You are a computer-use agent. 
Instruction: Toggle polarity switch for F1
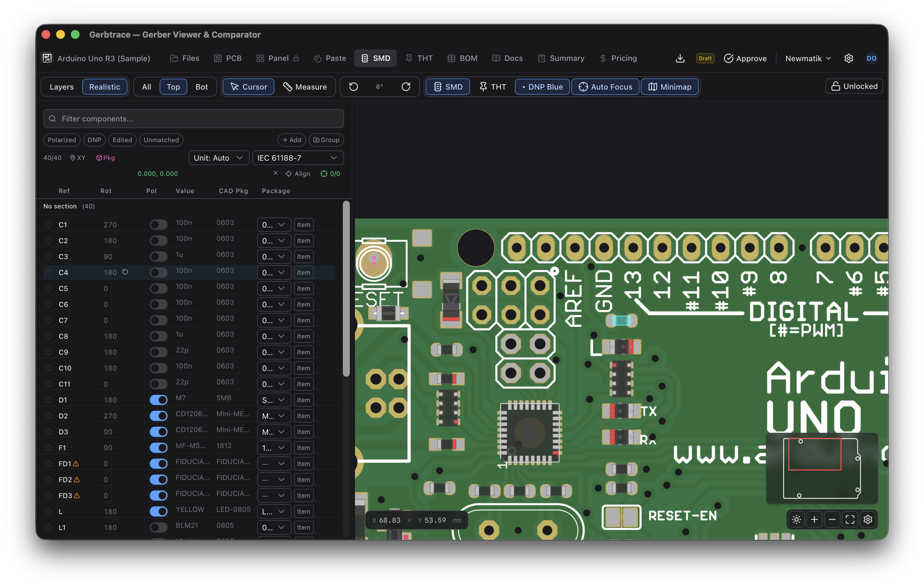click(x=158, y=448)
